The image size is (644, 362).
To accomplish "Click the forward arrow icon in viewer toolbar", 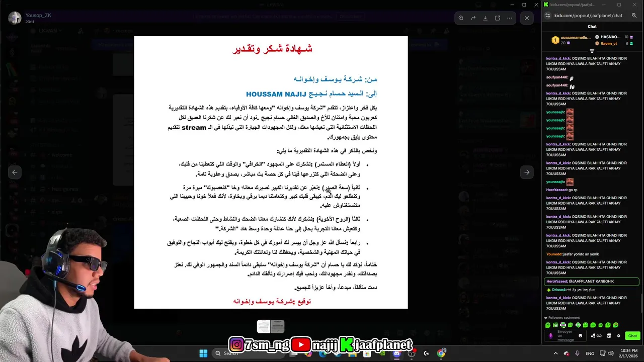I will 473,18.
